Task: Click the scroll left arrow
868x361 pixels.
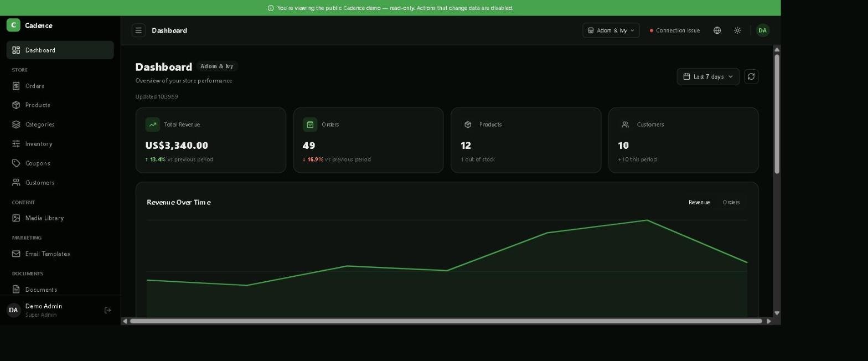Action: coord(125,321)
